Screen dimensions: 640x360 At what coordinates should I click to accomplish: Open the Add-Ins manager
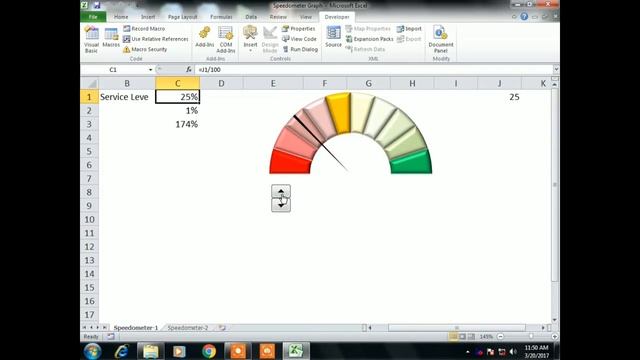[205, 37]
